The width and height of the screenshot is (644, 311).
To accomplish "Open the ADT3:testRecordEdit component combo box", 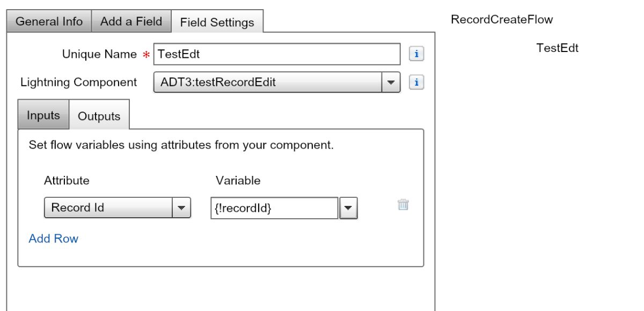I will (267, 83).
